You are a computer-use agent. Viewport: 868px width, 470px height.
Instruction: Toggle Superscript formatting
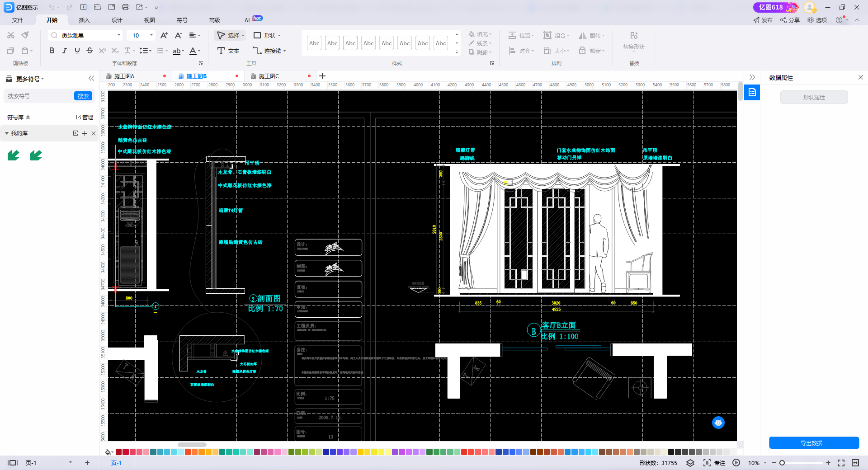tap(103, 51)
